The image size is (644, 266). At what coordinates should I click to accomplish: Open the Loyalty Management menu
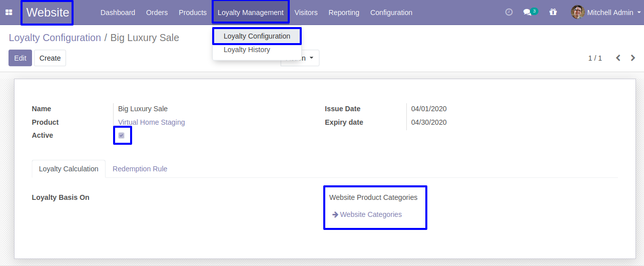click(250, 13)
